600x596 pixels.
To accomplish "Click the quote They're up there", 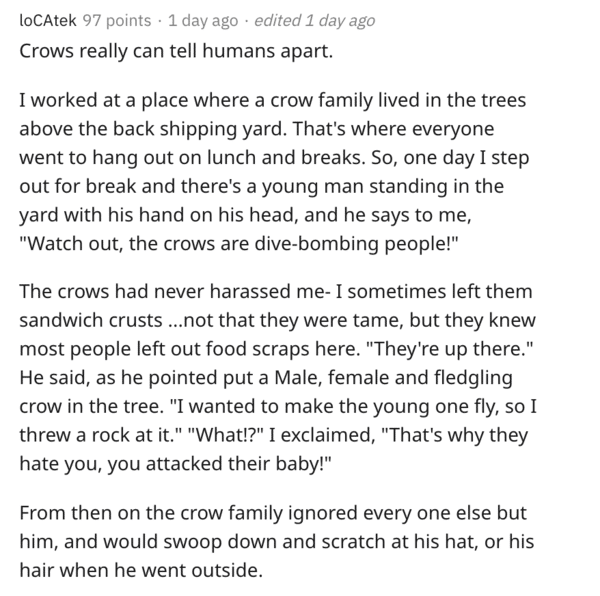I will pyautogui.click(x=450, y=349).
